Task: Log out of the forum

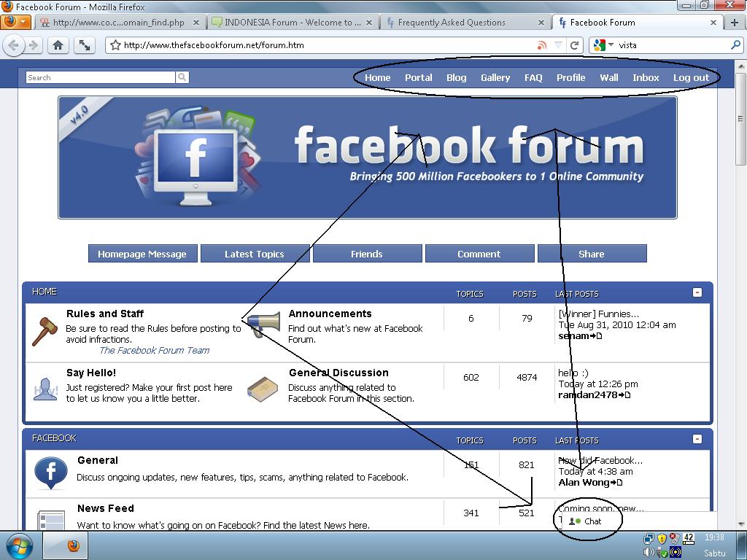Action: coord(691,77)
